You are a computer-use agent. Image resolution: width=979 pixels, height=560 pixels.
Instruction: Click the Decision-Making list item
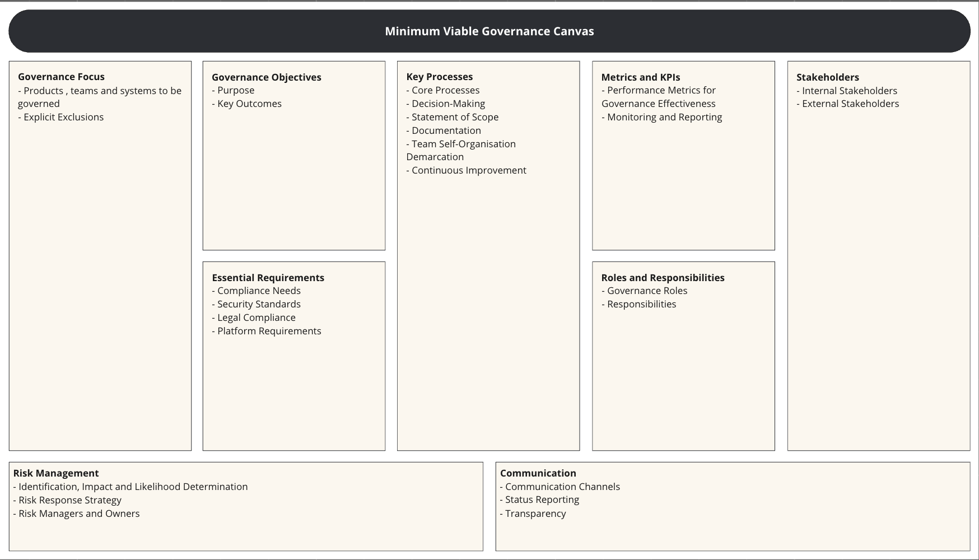(446, 104)
